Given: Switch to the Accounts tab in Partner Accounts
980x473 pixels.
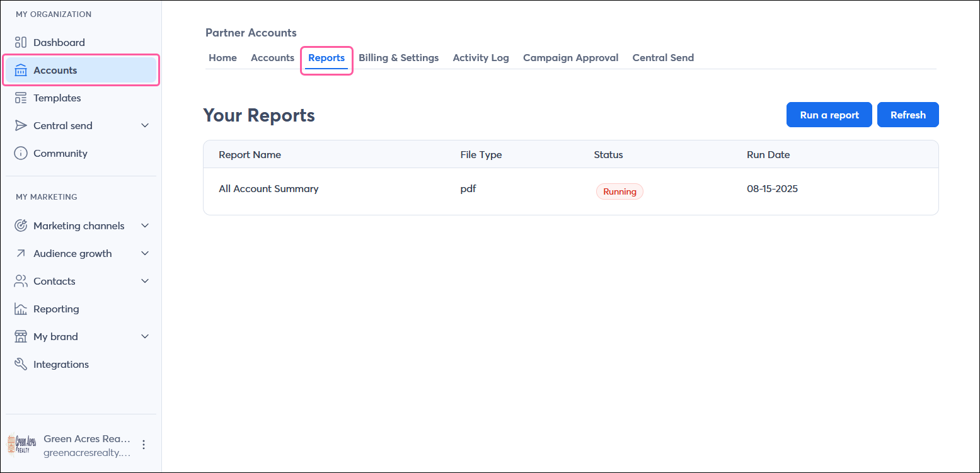Looking at the screenshot, I should point(272,57).
